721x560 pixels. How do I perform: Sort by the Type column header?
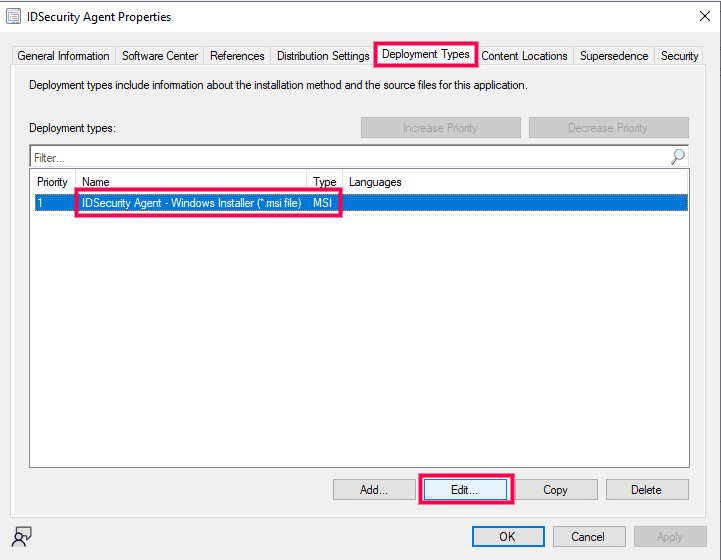(325, 182)
